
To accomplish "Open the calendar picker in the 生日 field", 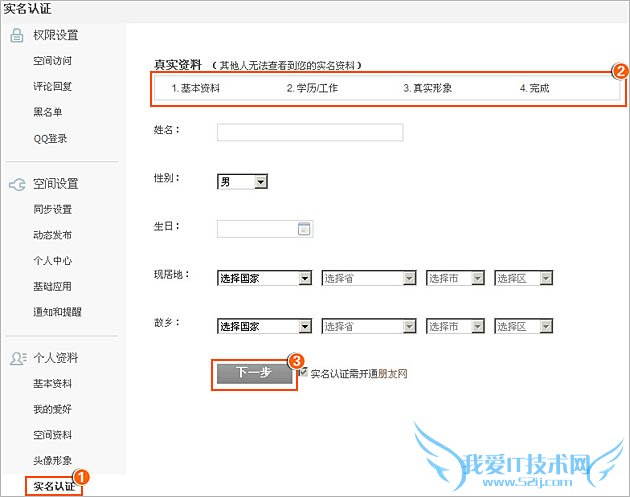I will (x=304, y=229).
